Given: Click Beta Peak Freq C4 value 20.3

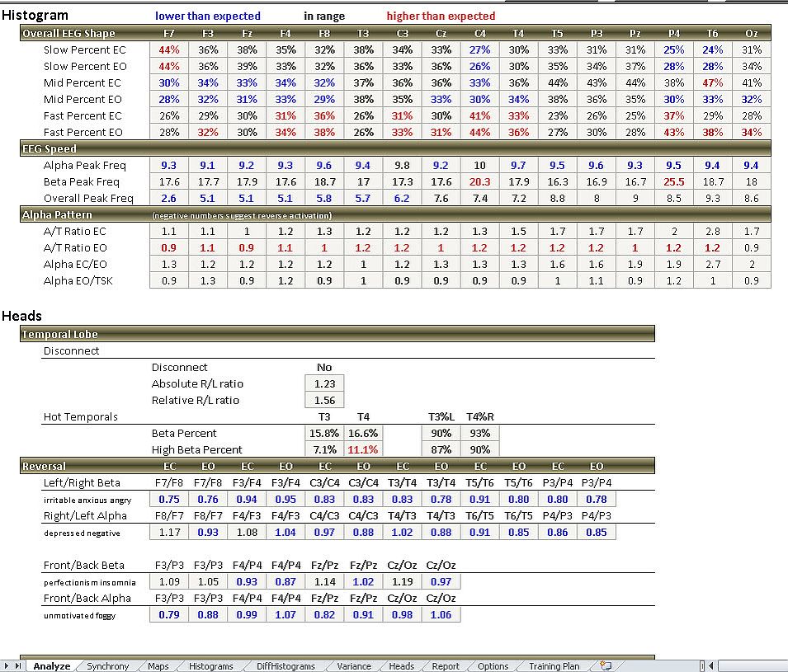Looking at the screenshot, I should pos(479,182).
